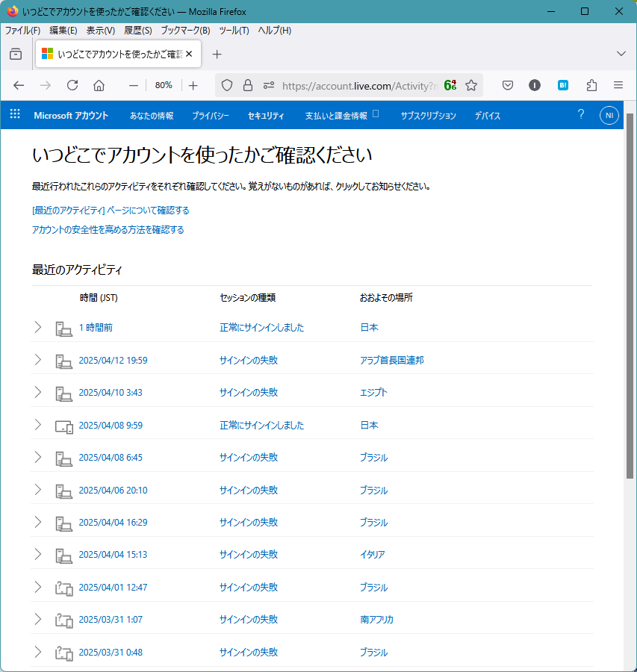
Task: Open the 編集(E) menu
Action: (63, 31)
